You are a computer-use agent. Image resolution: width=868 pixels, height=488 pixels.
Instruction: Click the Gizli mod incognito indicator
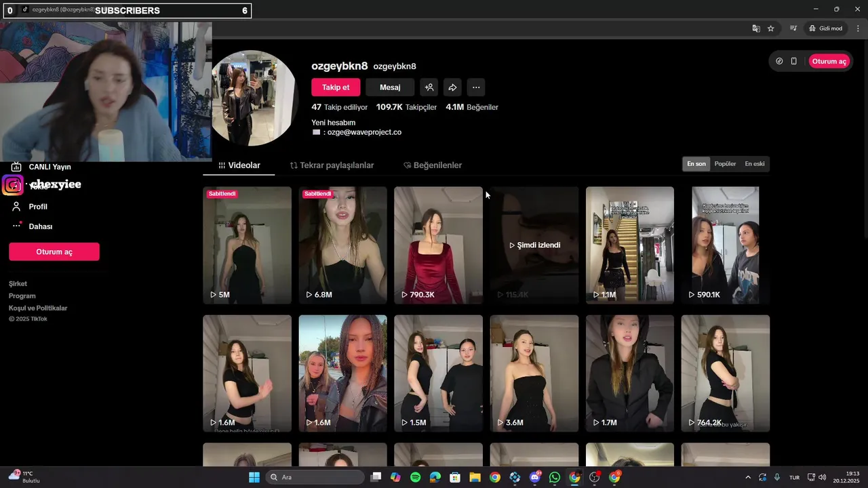coord(826,28)
